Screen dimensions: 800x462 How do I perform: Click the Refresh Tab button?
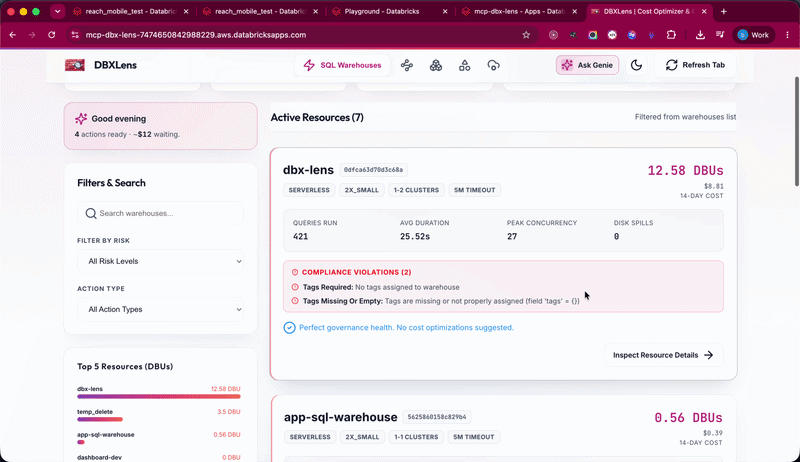pyautogui.click(x=695, y=65)
